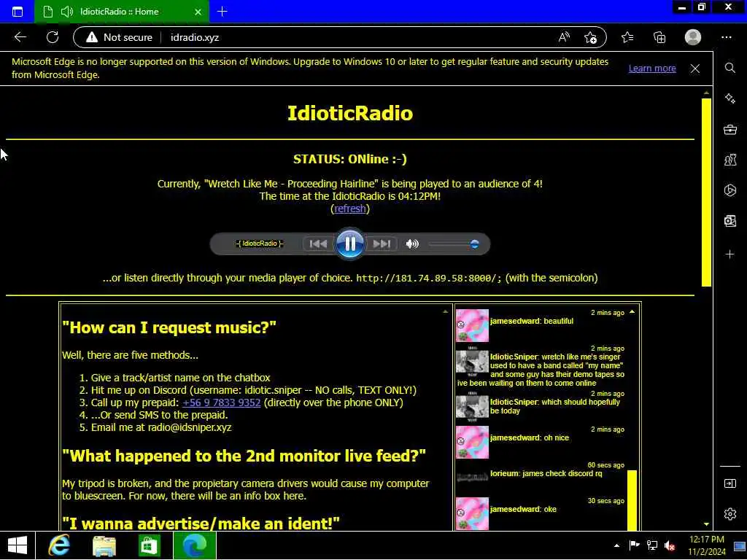The image size is (747, 560).
Task: Toggle the sidebar hide button
Action: coord(729,483)
